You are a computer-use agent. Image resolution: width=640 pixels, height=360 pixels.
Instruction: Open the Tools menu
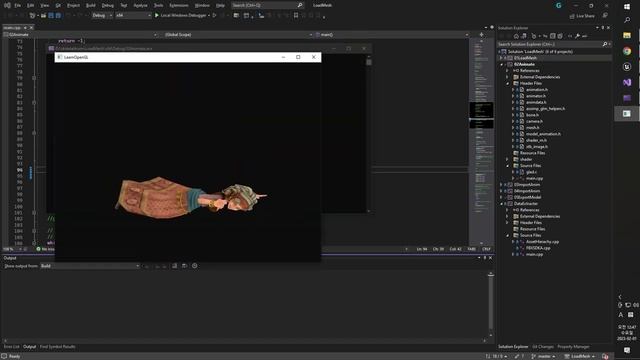point(158,5)
